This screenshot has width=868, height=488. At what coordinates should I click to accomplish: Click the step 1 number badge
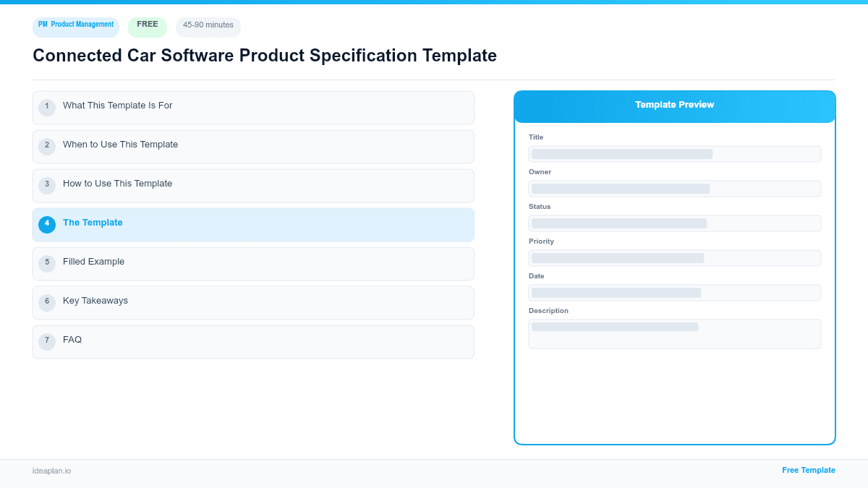coord(47,106)
